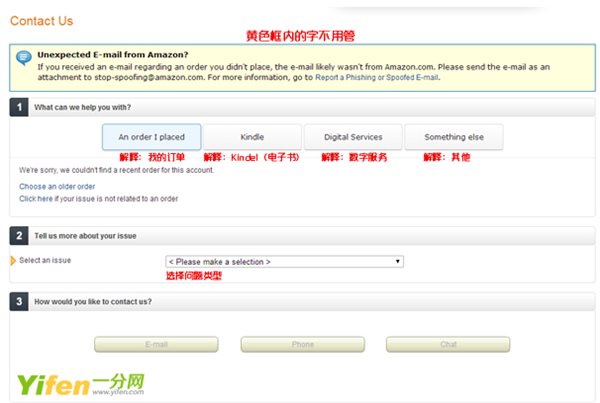
Task: Click 'How would you like to contact us?' header
Action: (x=93, y=302)
